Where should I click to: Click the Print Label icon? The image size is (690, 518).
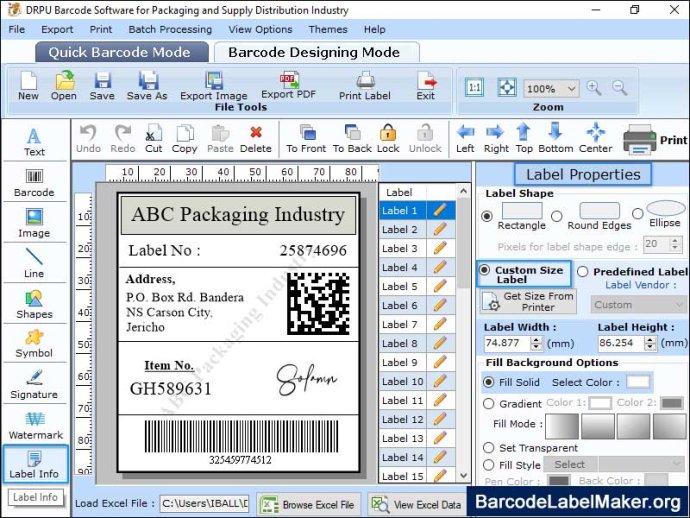click(x=365, y=81)
